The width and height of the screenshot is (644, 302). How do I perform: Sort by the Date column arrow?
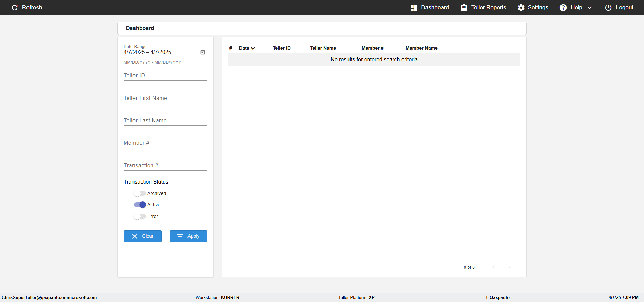[x=253, y=48]
